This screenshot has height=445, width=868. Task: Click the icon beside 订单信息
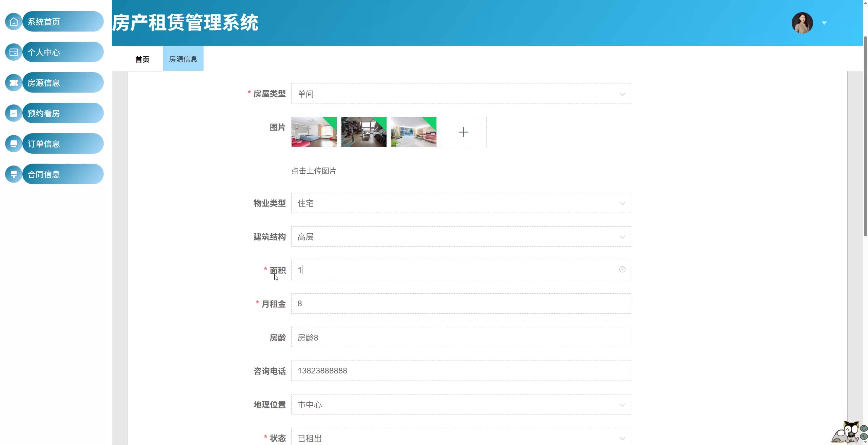[14, 144]
